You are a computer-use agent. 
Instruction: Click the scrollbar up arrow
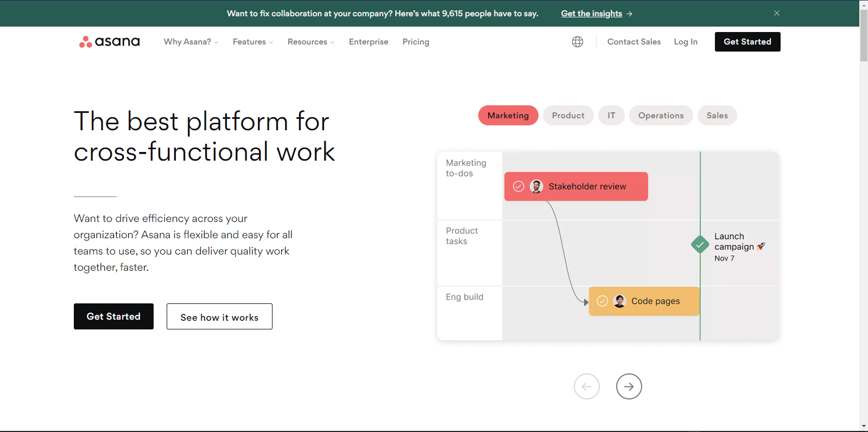[x=864, y=4]
